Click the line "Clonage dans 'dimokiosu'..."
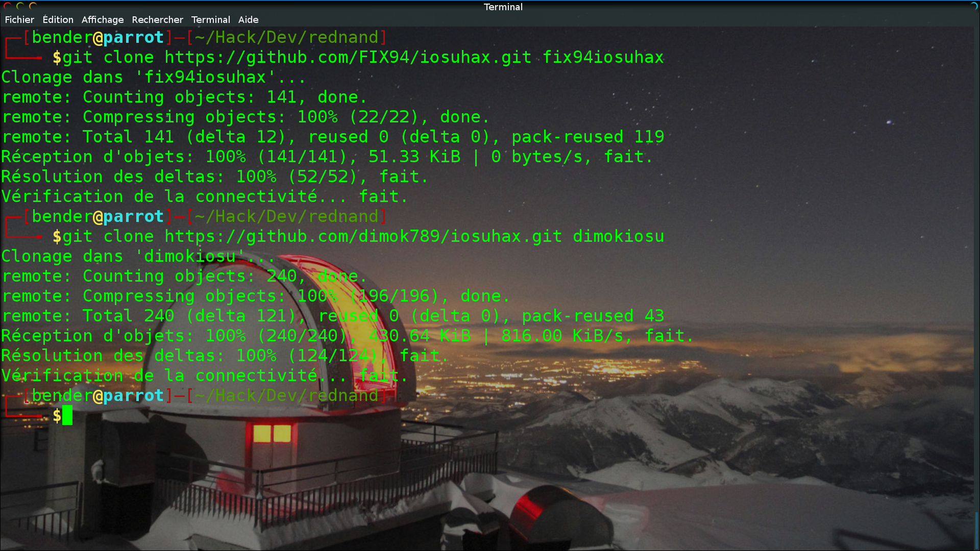Viewport: 980px width, 551px height. (138, 256)
